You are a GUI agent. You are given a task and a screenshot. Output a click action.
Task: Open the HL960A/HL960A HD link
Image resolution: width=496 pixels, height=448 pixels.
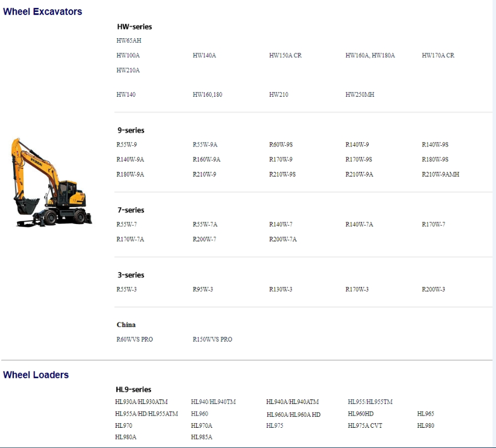293,414
